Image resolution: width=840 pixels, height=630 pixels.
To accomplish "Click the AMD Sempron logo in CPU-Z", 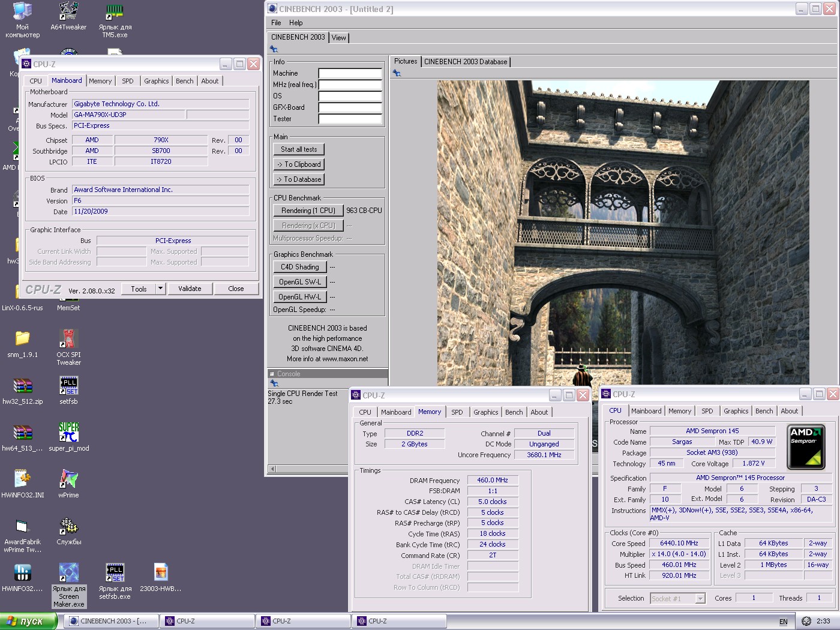I will pyautogui.click(x=806, y=447).
